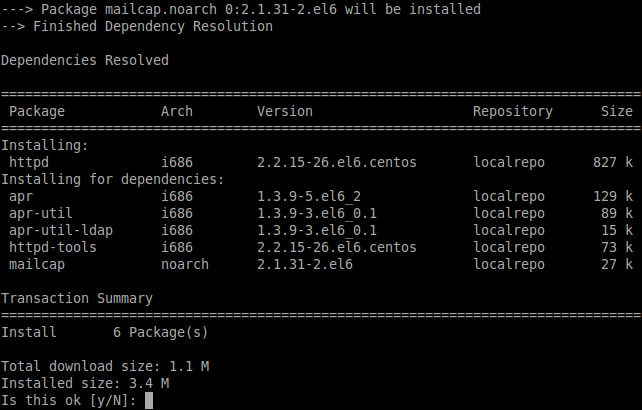Click 'noarch' in the mailcap row
Screen dimensions: 642x410
click(x=185, y=265)
